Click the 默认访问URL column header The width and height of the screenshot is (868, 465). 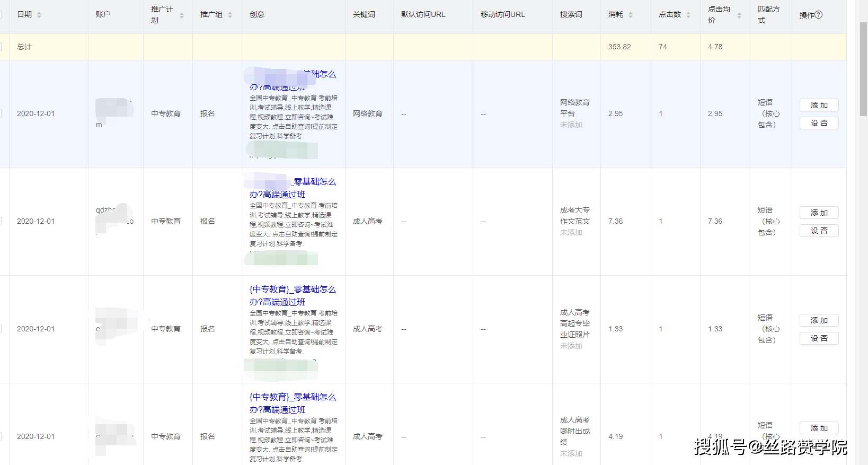[423, 14]
